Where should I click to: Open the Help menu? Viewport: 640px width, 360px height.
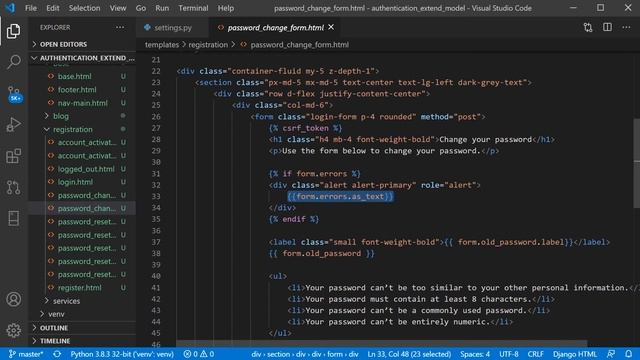click(x=225, y=8)
